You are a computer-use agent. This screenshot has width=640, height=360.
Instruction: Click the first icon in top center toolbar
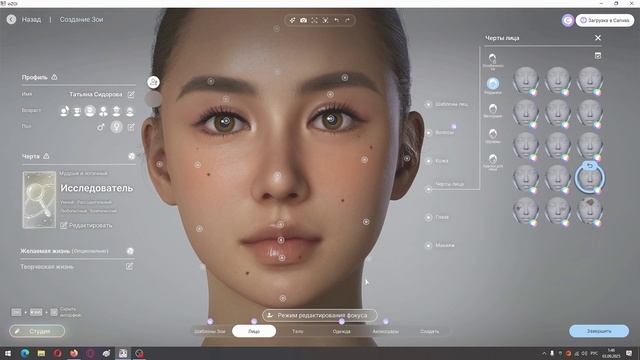[x=292, y=20]
